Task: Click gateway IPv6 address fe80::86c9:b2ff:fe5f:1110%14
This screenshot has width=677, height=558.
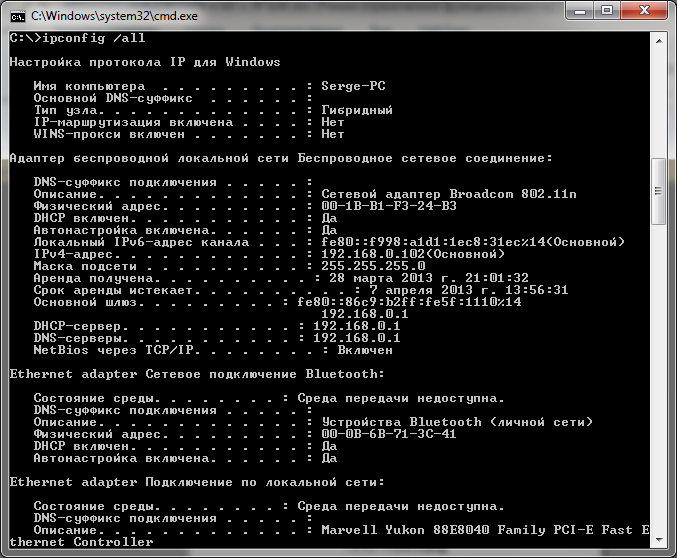Action: (x=409, y=302)
